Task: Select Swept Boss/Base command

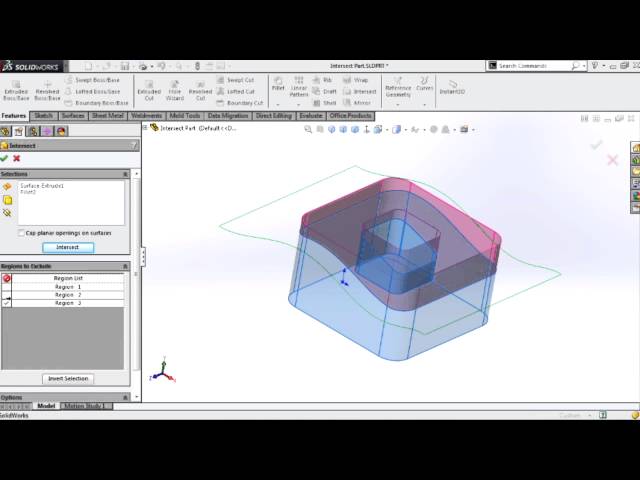Action: click(x=93, y=80)
